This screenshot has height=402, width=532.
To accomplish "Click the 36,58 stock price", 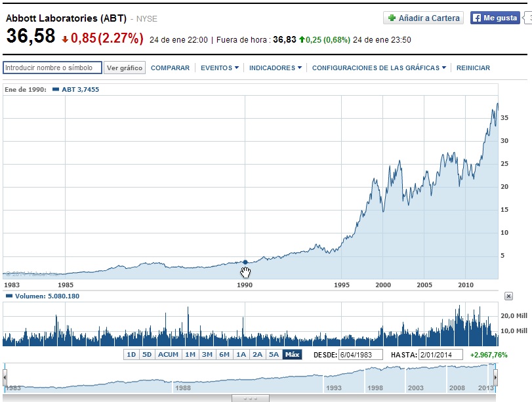I will coord(31,35).
